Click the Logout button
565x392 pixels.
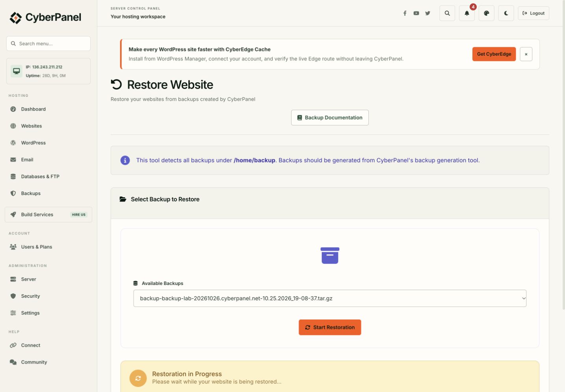pos(533,13)
